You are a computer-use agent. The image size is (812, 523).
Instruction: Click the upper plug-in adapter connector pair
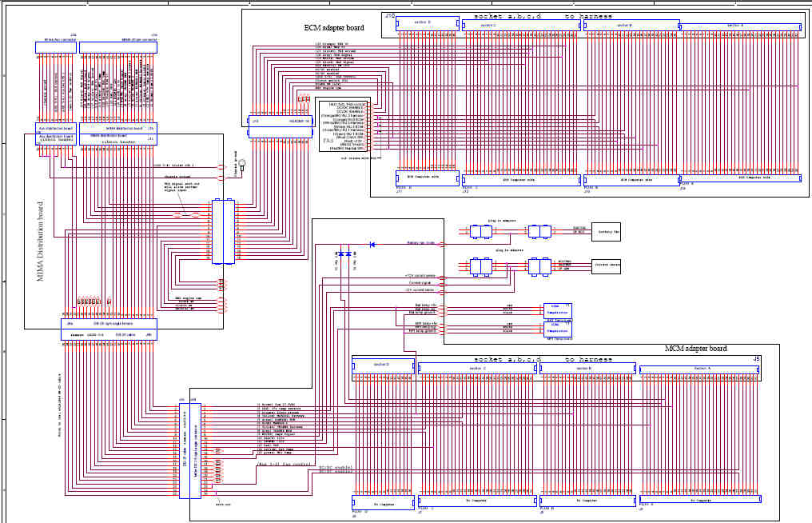tap(481, 232)
